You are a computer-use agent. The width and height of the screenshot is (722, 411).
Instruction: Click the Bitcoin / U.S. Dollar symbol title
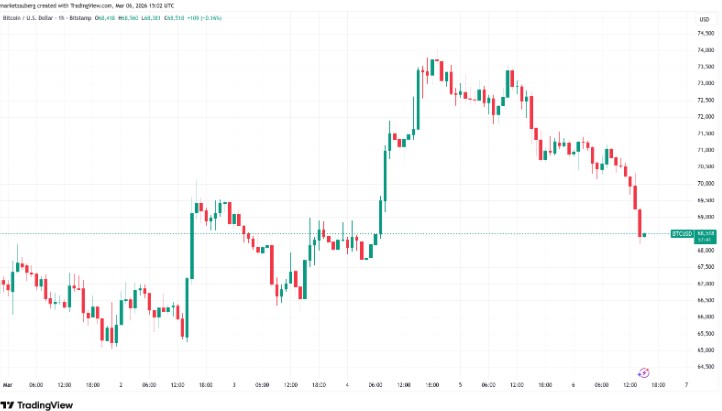click(28, 18)
